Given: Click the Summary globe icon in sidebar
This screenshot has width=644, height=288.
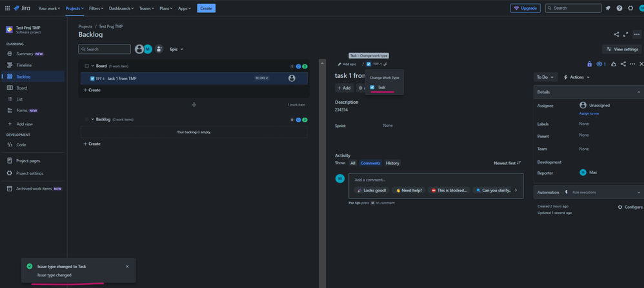Looking at the screenshot, I should point(10,53).
